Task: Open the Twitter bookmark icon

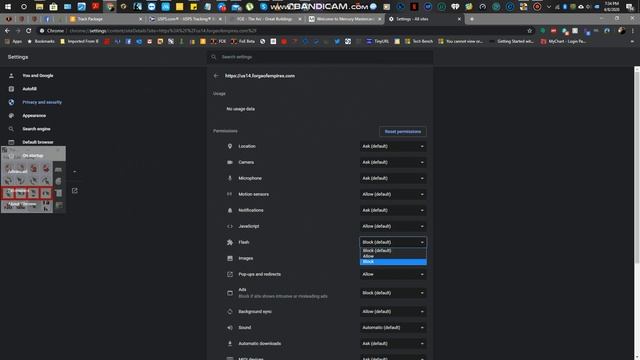Action: [337, 41]
